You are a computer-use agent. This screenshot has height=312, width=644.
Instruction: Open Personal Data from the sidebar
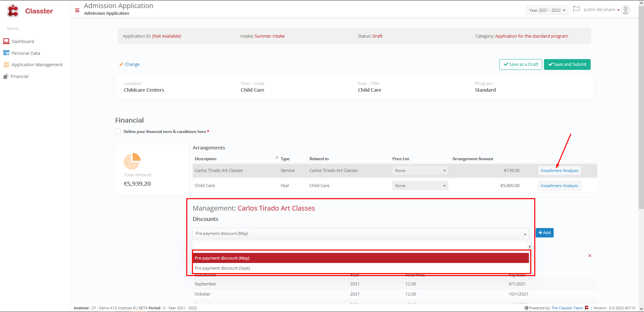click(26, 53)
